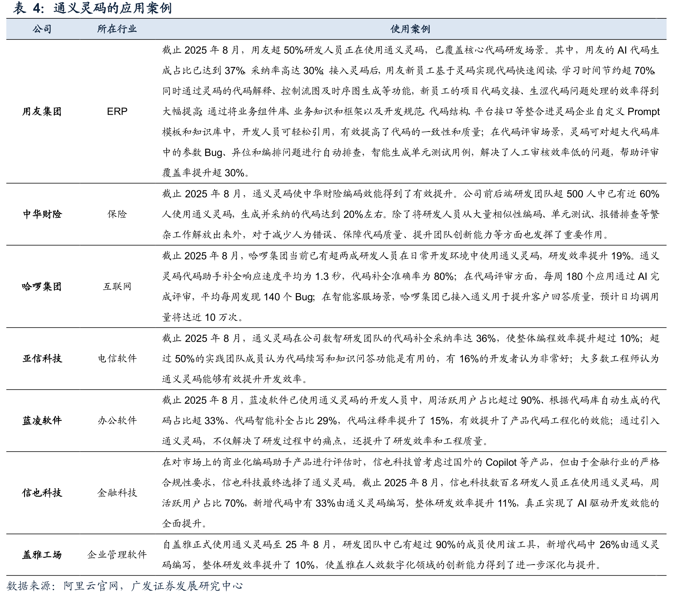The height and width of the screenshot is (596, 700).
Task: Click the line starting 活跃用户占比 70%
Action: [x=410, y=503]
